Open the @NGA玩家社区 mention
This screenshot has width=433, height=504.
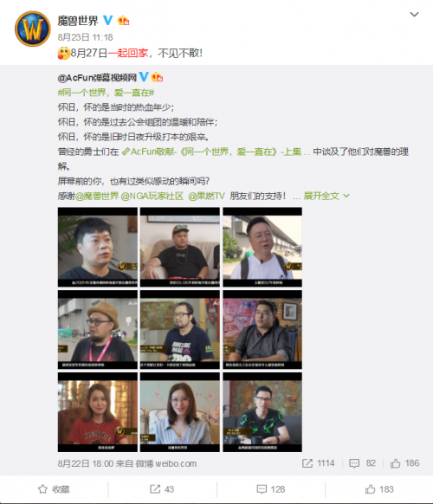coord(152,196)
